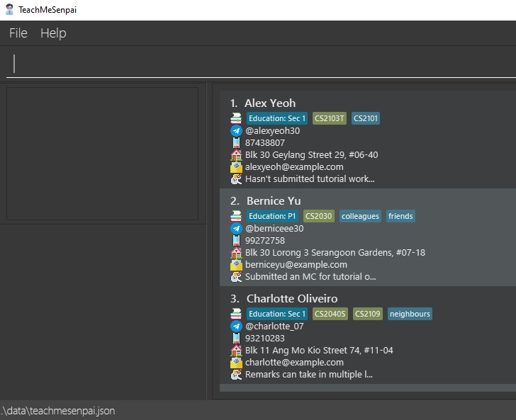Click email alexyeoh@example.com
516x420 pixels.
(x=294, y=167)
